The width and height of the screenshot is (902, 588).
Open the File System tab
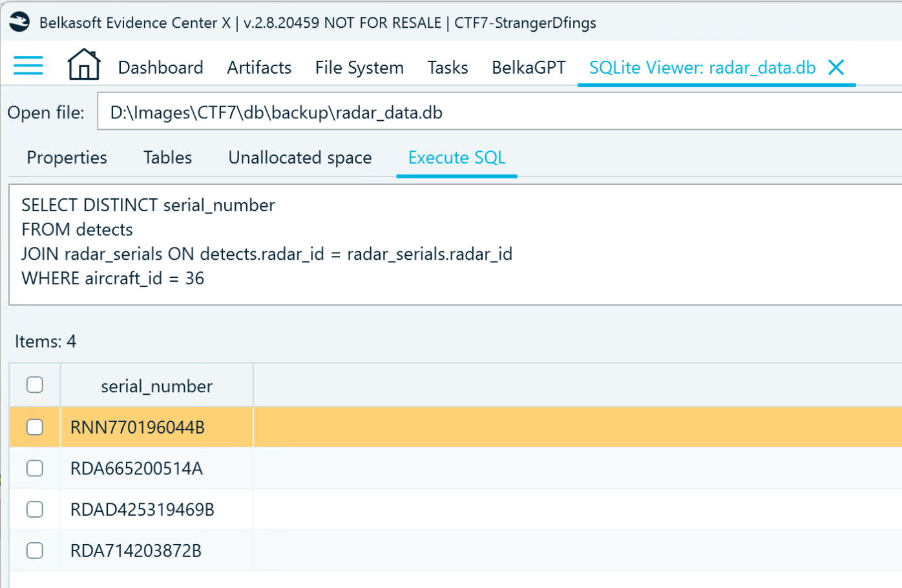(359, 67)
